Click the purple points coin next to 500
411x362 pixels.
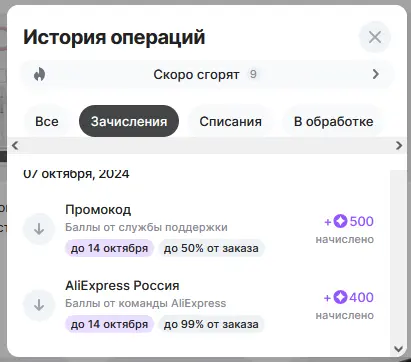(x=341, y=221)
